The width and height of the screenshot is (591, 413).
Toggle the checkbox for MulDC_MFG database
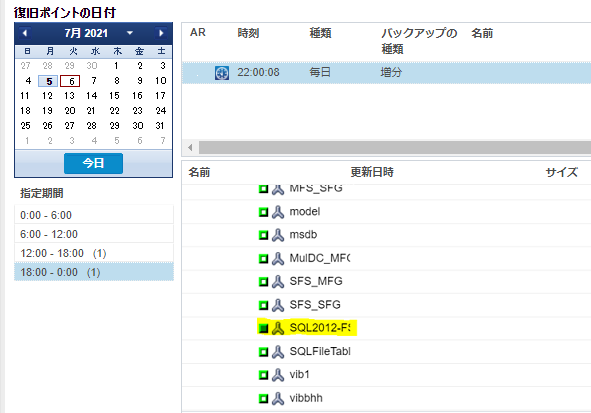tap(263, 259)
